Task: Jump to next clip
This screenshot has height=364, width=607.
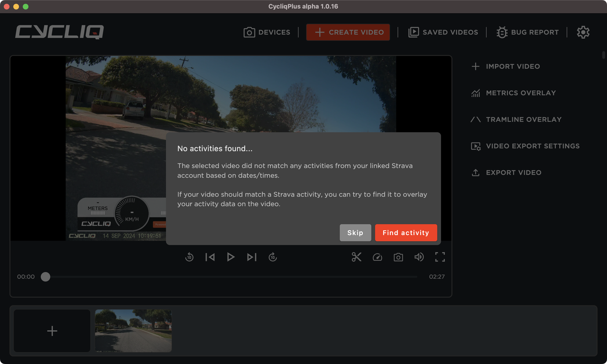Action: [252, 257]
